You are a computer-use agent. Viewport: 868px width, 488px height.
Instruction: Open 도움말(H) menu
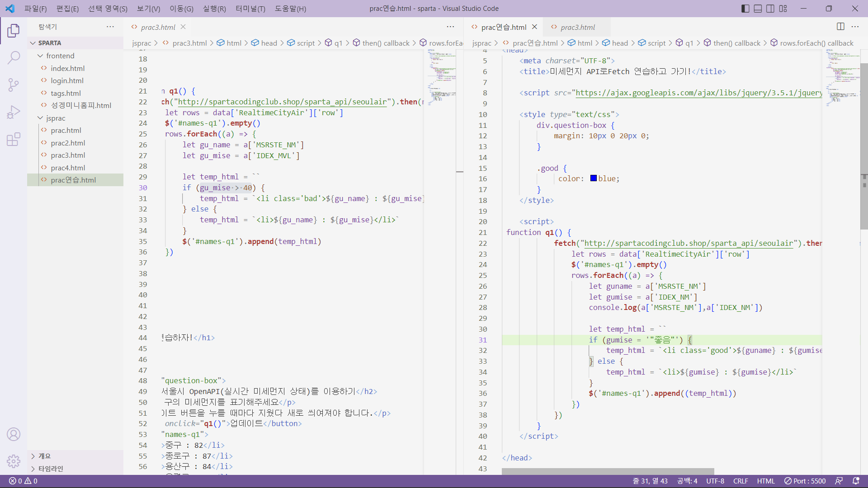(290, 9)
